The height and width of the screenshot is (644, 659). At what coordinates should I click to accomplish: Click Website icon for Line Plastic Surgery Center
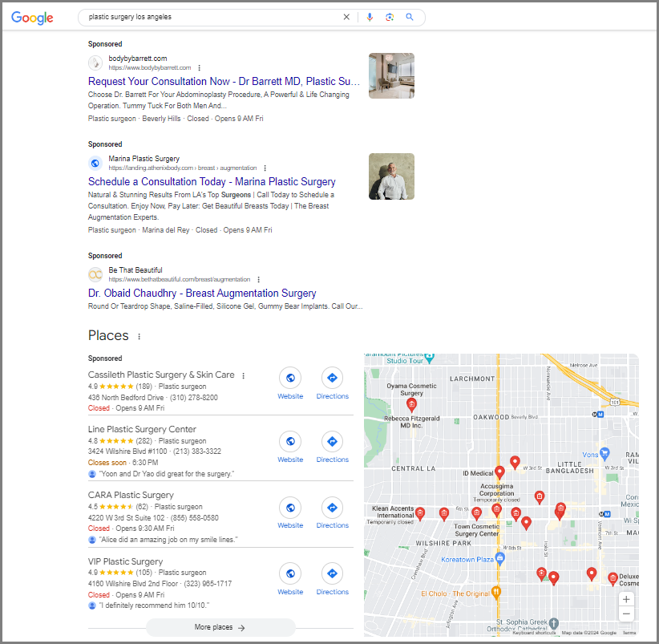tap(290, 441)
